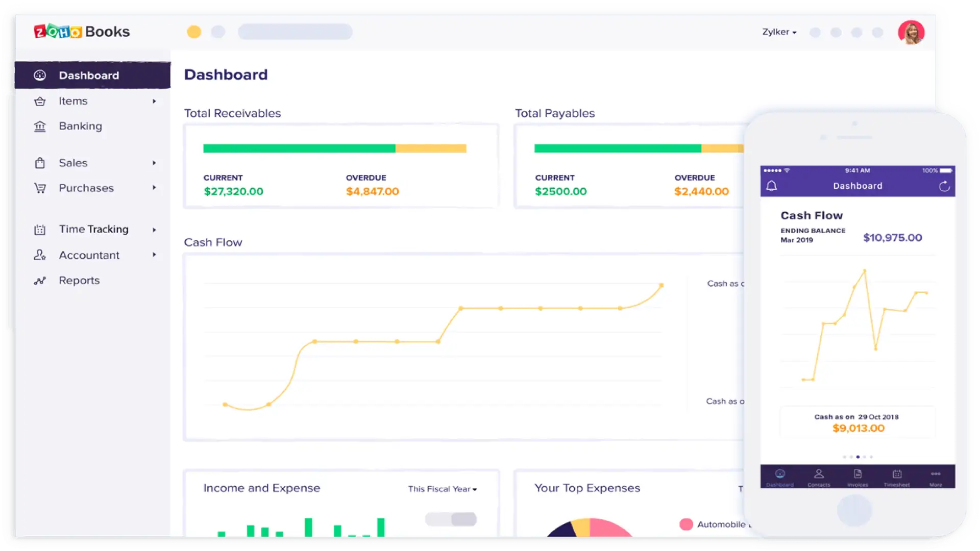Click the Reports sidebar icon
Image resolution: width=980 pixels, height=551 pixels.
pos(40,281)
